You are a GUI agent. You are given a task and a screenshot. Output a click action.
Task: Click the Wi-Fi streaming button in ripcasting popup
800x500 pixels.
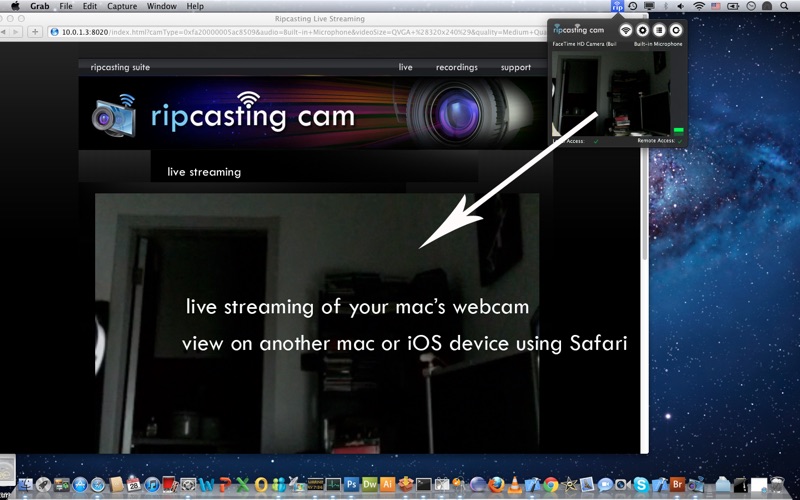click(x=626, y=30)
